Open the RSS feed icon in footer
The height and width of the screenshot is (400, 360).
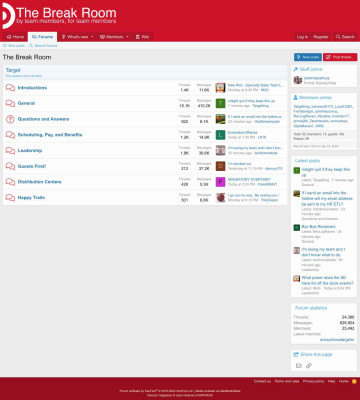(354, 381)
